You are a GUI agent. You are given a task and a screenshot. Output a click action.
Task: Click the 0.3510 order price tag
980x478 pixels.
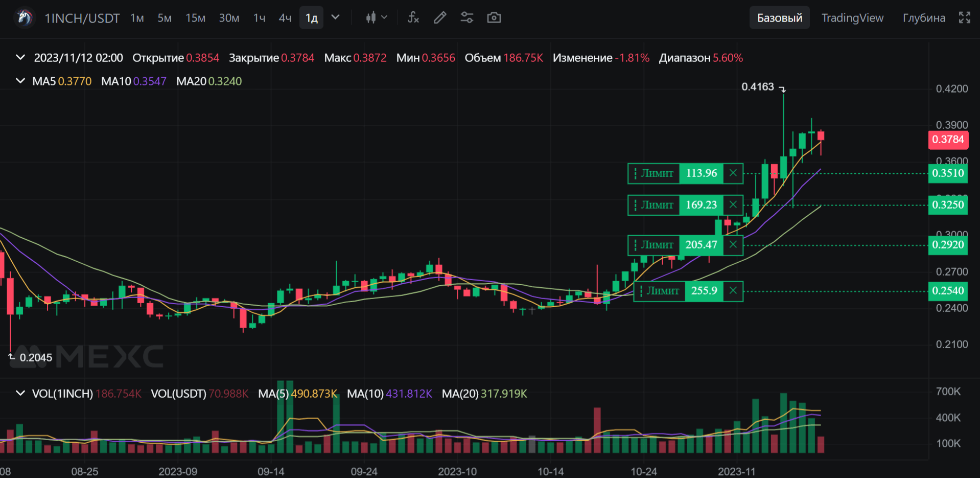(x=948, y=173)
